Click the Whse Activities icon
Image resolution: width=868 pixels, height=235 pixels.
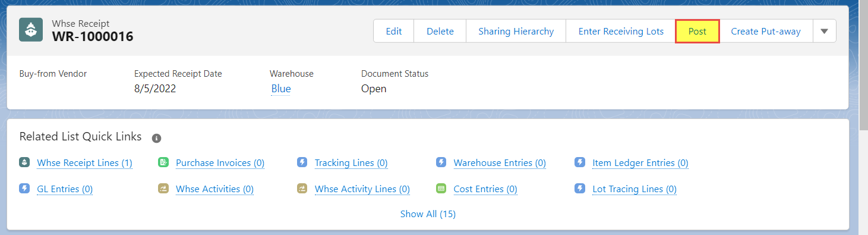coord(163,189)
